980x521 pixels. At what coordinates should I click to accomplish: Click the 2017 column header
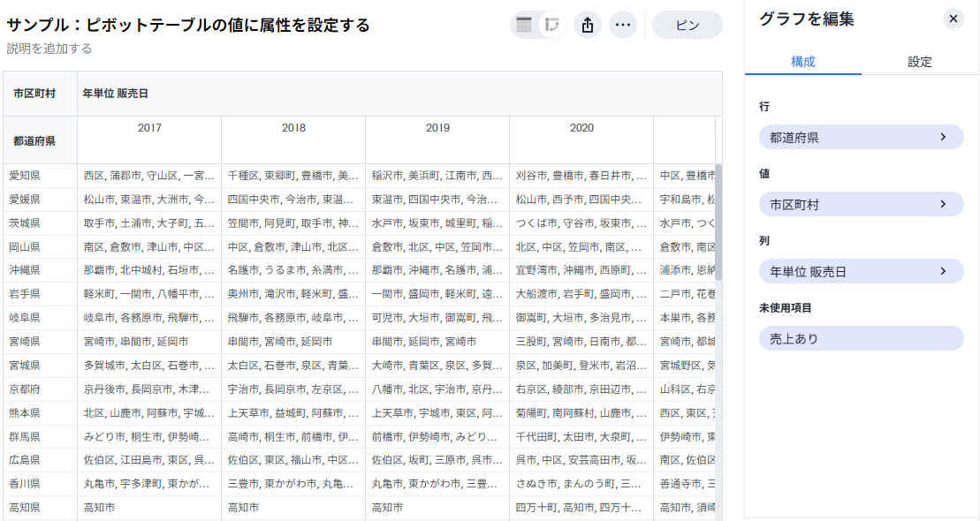pos(149,128)
